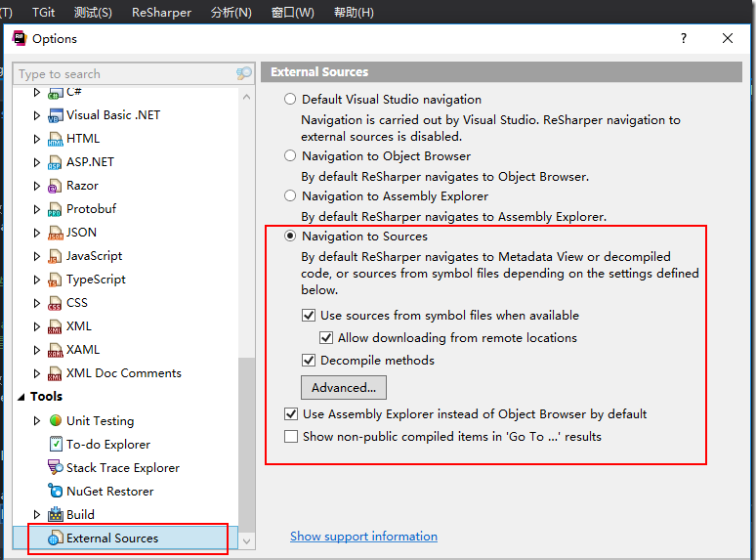Expand the Build tree node
The width and height of the screenshot is (756, 560).
37,514
